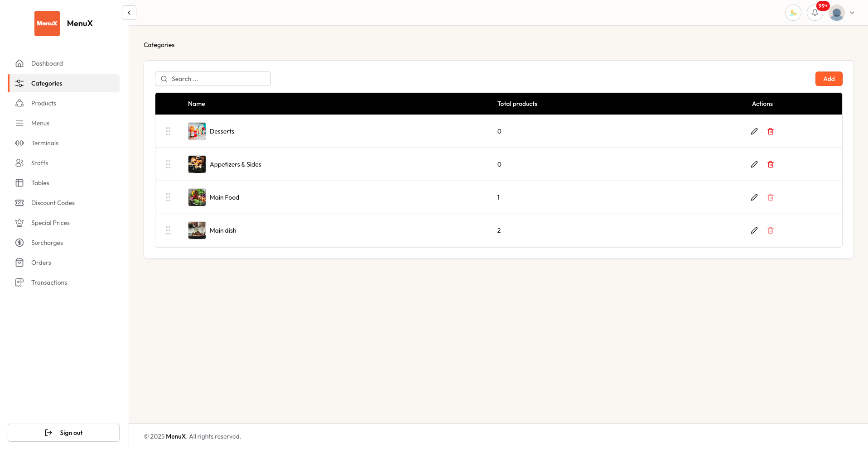Click the user avatar picture
The image size is (868, 449).
tap(837, 13)
